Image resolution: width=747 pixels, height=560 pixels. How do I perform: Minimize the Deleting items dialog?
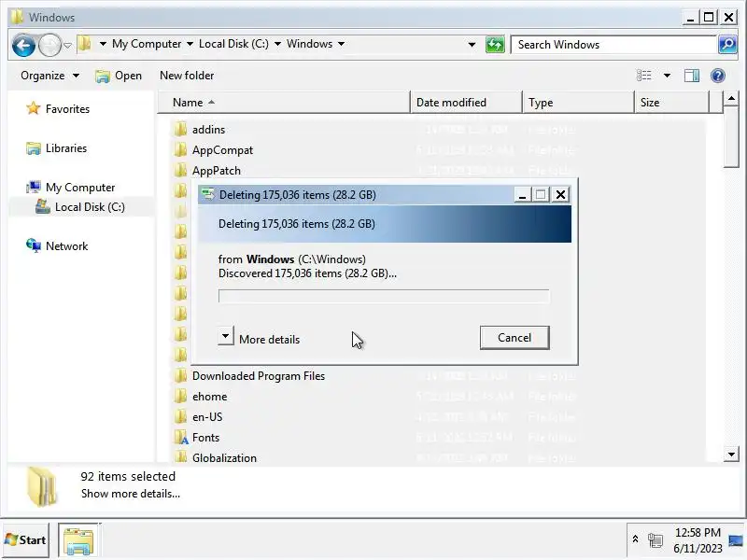point(522,195)
